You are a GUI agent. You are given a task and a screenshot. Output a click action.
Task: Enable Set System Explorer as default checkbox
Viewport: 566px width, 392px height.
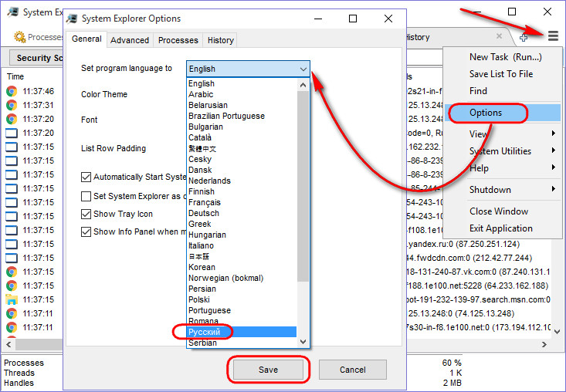pos(86,196)
